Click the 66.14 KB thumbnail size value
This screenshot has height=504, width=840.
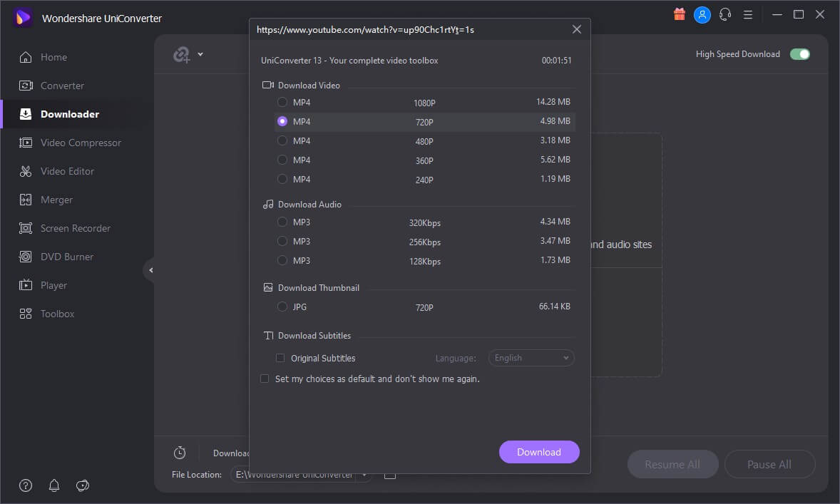tap(555, 307)
